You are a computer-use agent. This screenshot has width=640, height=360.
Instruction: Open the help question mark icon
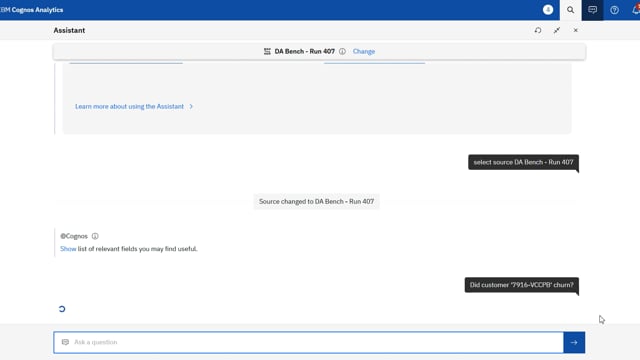[614, 10]
